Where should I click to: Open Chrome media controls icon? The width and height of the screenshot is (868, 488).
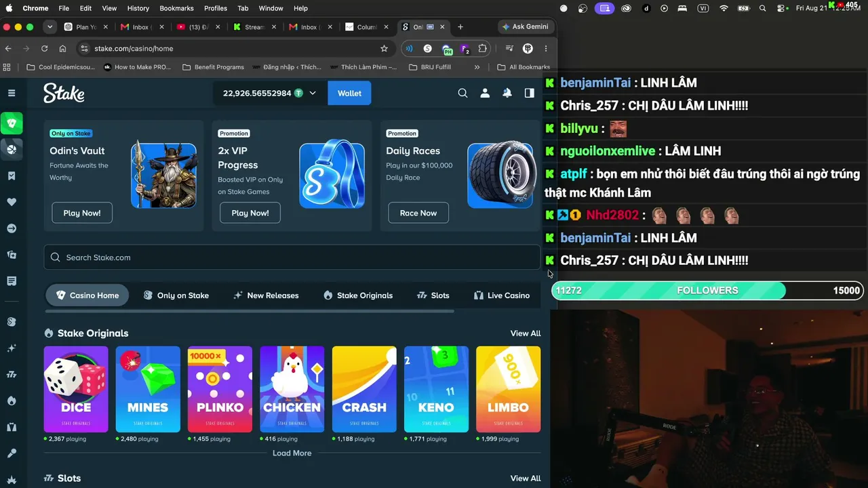point(509,48)
